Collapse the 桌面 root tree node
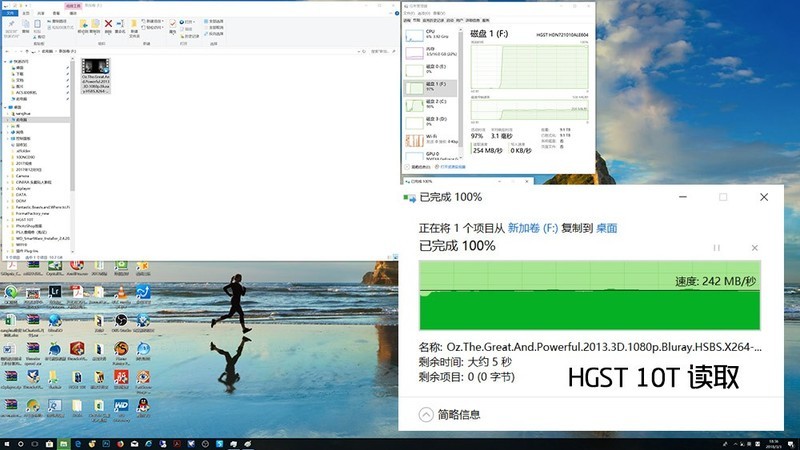This screenshot has height=450, width=800. 6,107
